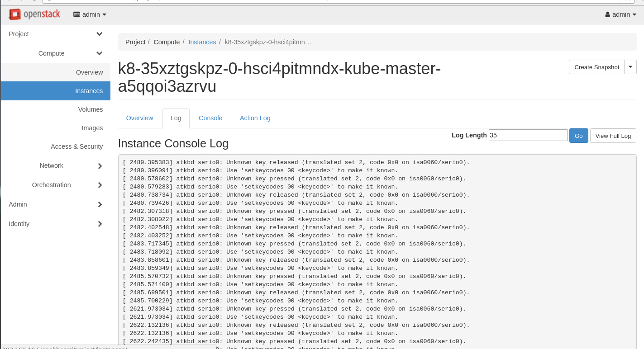Switch to the Action Log tab

(x=255, y=118)
